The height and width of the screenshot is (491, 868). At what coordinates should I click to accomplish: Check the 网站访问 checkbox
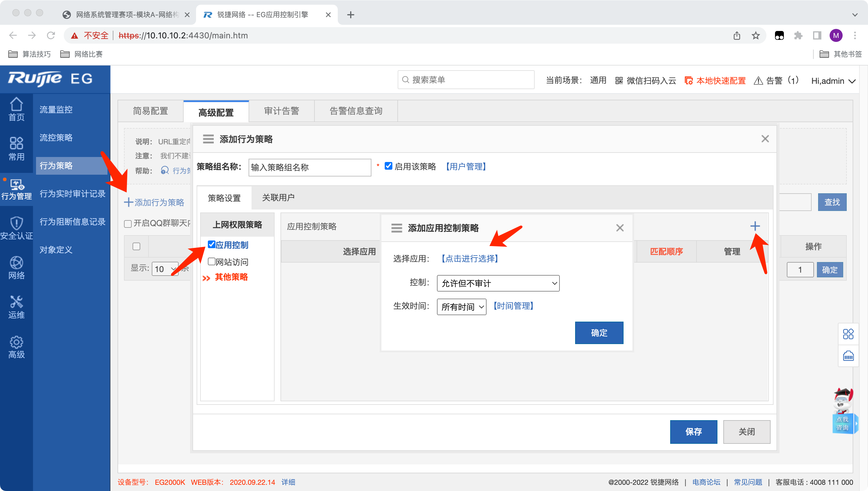(211, 261)
